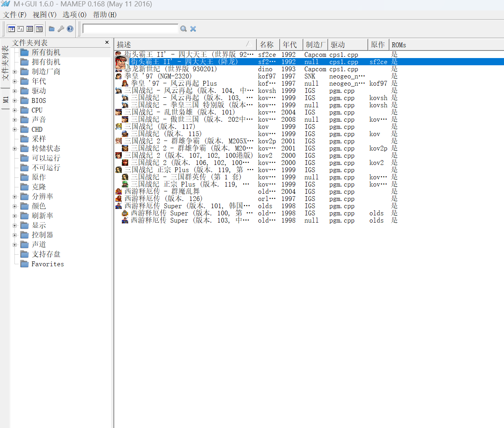The height and width of the screenshot is (428, 504).
Task: Expand the 制造厂商 tree node
Action: [x=15, y=72]
